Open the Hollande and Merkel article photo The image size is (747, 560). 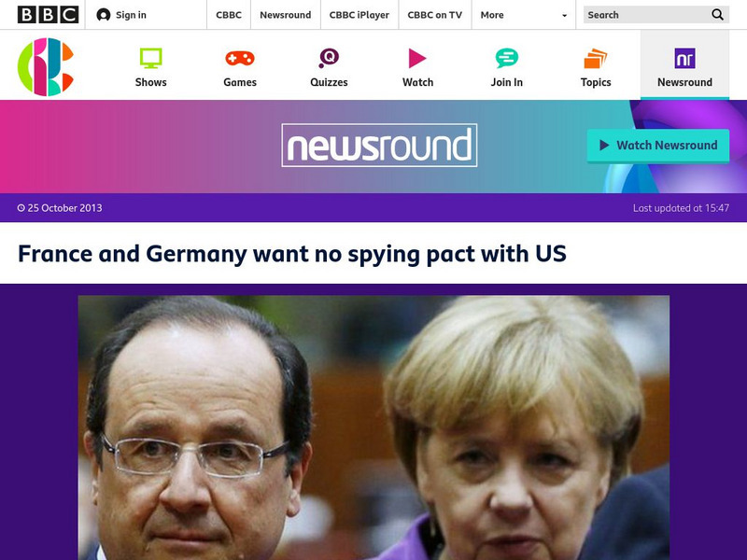[373, 427]
